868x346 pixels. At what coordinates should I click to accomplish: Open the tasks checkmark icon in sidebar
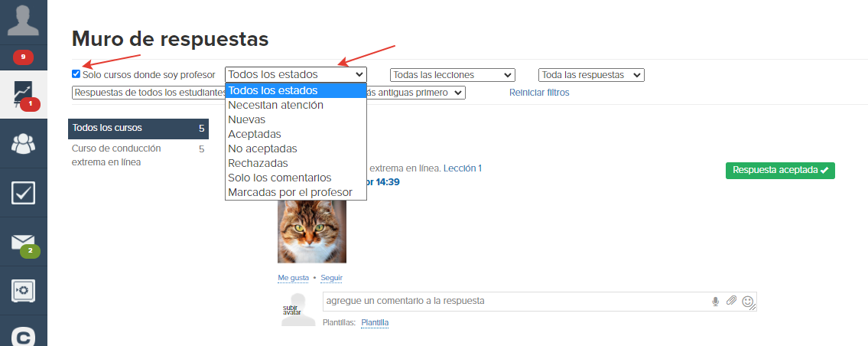[x=23, y=192]
